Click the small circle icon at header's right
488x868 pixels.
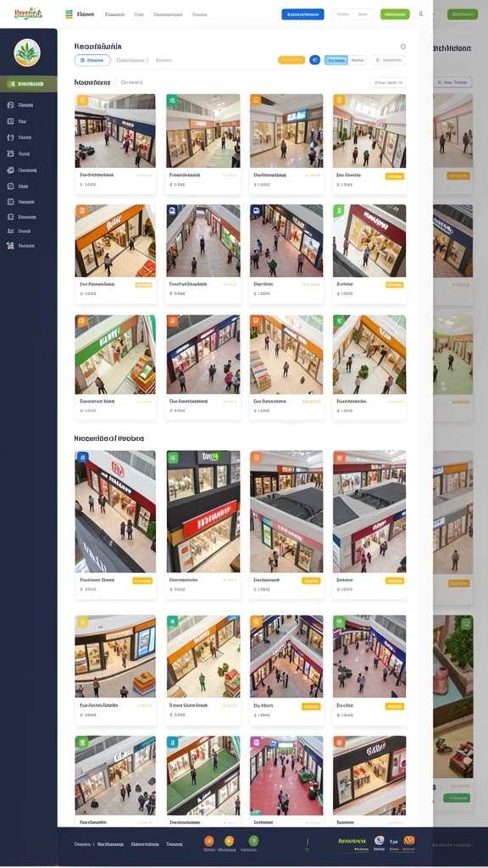pyautogui.click(x=402, y=47)
